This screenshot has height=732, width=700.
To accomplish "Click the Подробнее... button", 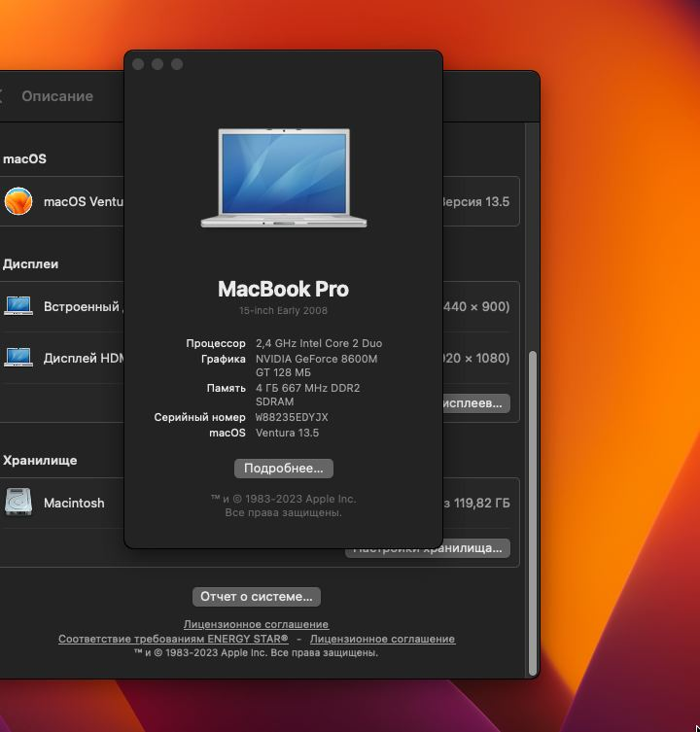I will point(284,469).
